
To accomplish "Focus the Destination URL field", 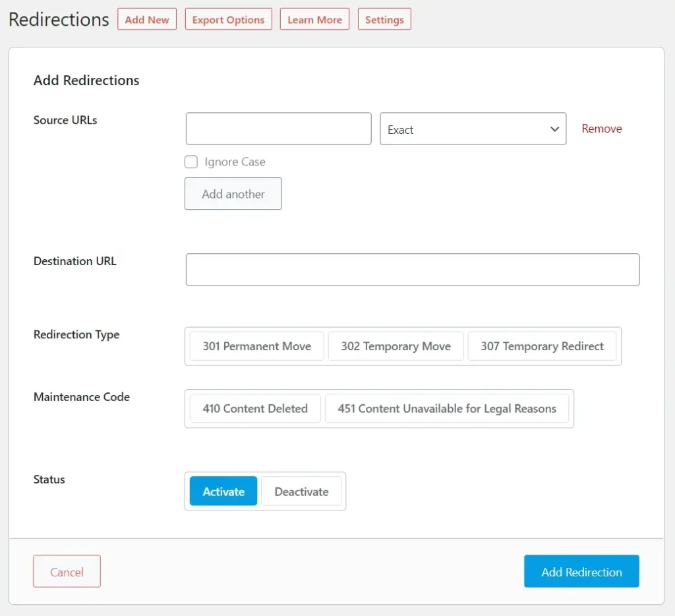I will tap(413, 270).
